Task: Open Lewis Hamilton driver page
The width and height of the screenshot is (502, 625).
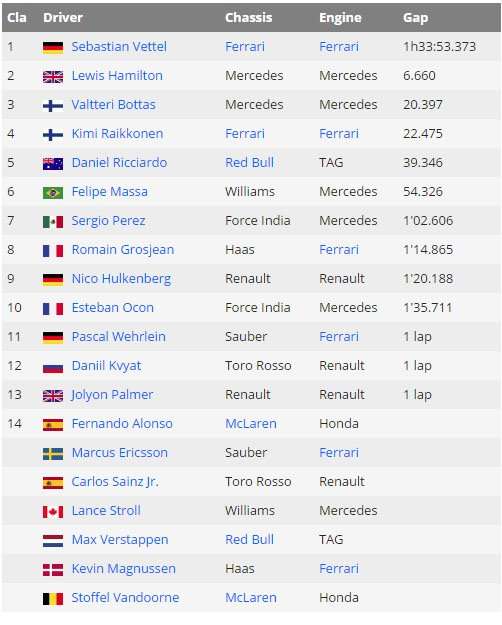Action: pos(117,76)
